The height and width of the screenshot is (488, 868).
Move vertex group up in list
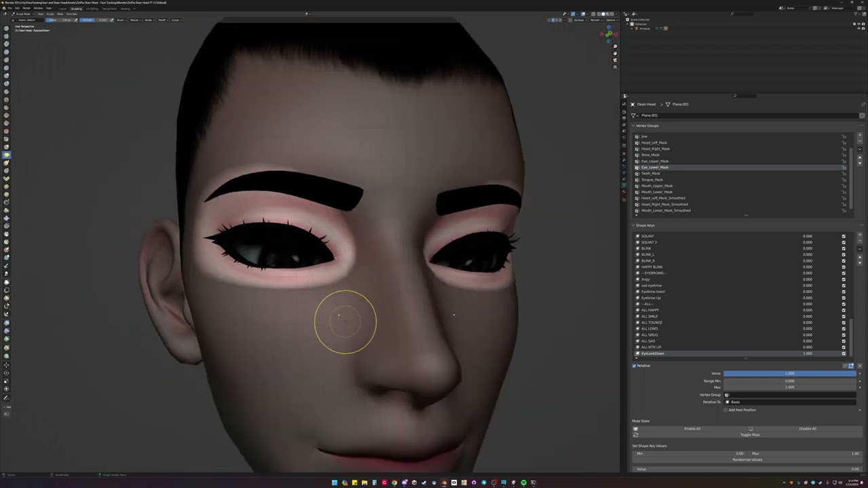point(860,157)
